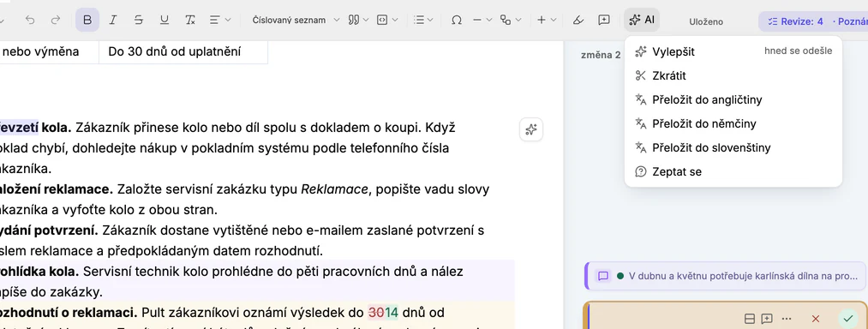Screen dimensions: 868x329
Task: Open the plus insert dropdown
Action: click(547, 21)
